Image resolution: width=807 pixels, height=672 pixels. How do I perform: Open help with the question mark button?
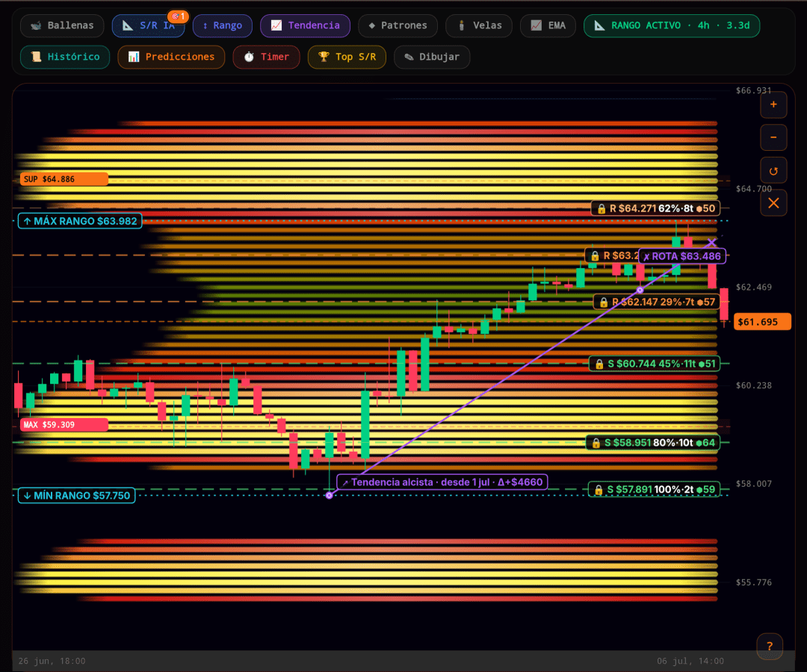click(770, 647)
